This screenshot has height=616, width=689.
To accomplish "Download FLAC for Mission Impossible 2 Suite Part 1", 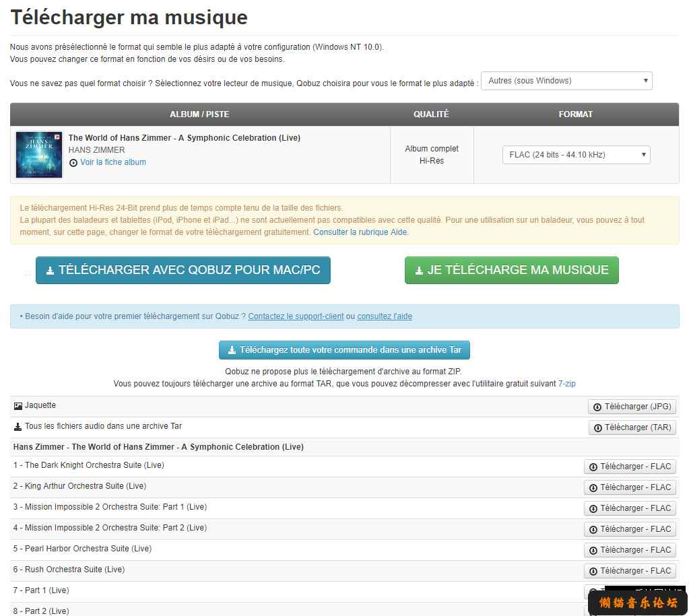I will [x=630, y=508].
